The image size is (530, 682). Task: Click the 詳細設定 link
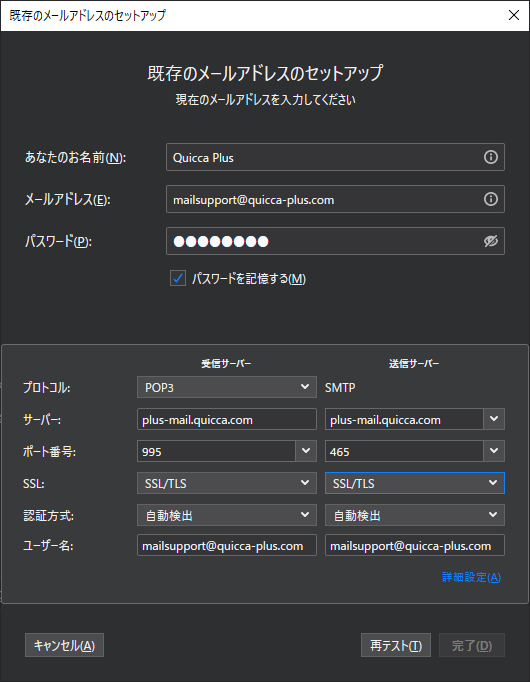(x=471, y=577)
